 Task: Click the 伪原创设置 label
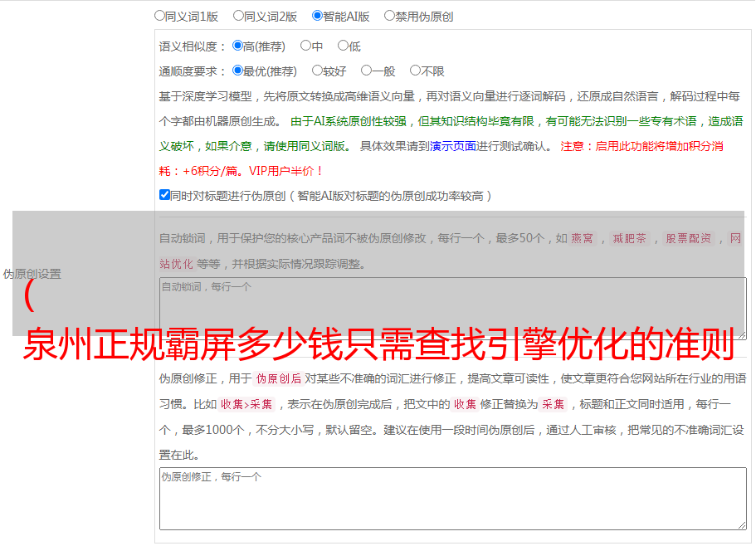coord(32,274)
